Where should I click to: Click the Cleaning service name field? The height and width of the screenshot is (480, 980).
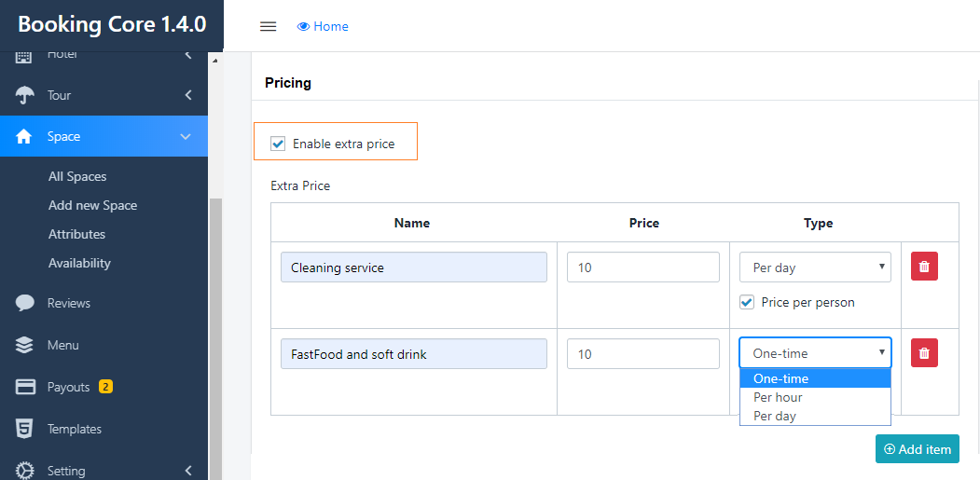[x=413, y=267]
